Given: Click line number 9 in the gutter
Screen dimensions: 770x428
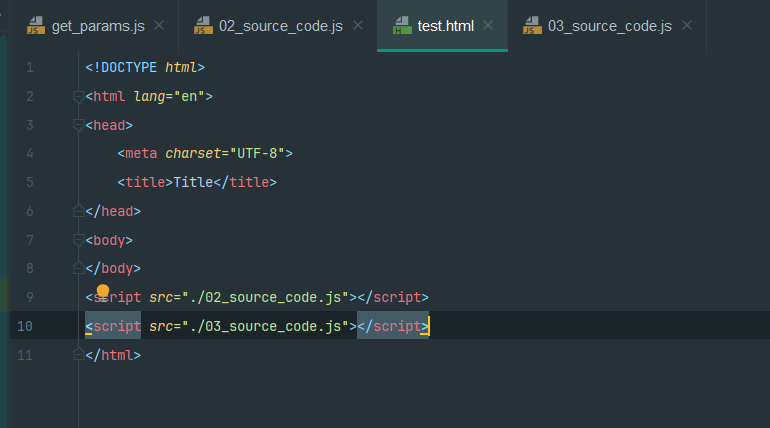Looking at the screenshot, I should click(x=29, y=297).
